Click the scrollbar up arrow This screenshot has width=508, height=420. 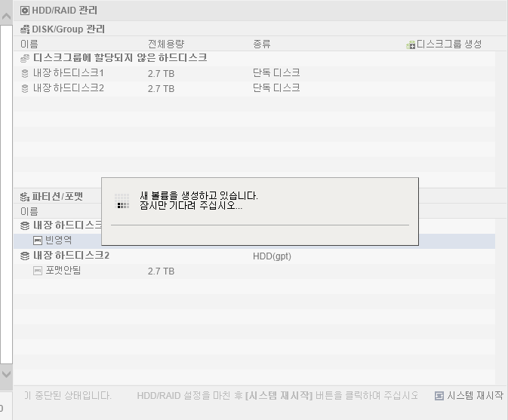click(x=6, y=16)
